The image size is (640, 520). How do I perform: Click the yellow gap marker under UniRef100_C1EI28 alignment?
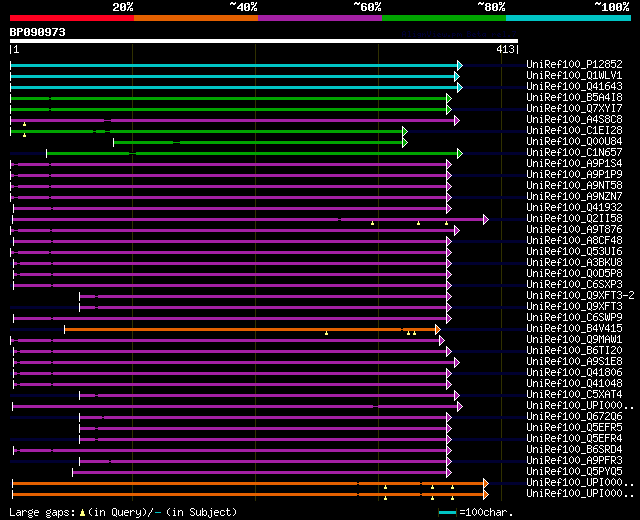pyautogui.click(x=24, y=135)
